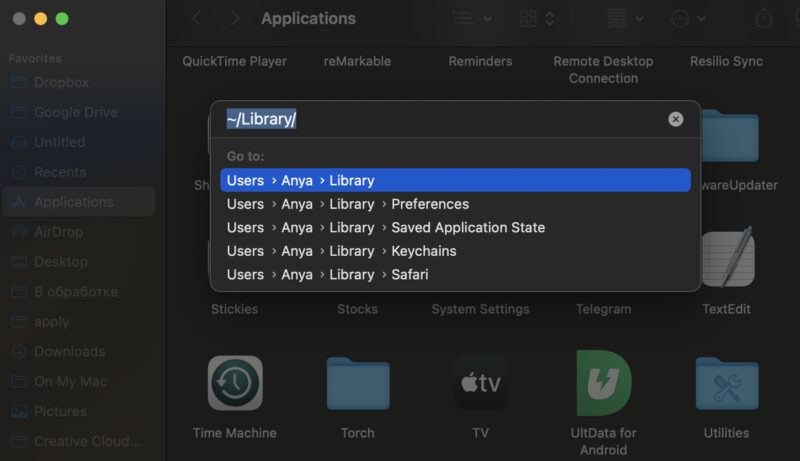
Task: Open Pictures in the sidebar
Action: (79, 412)
